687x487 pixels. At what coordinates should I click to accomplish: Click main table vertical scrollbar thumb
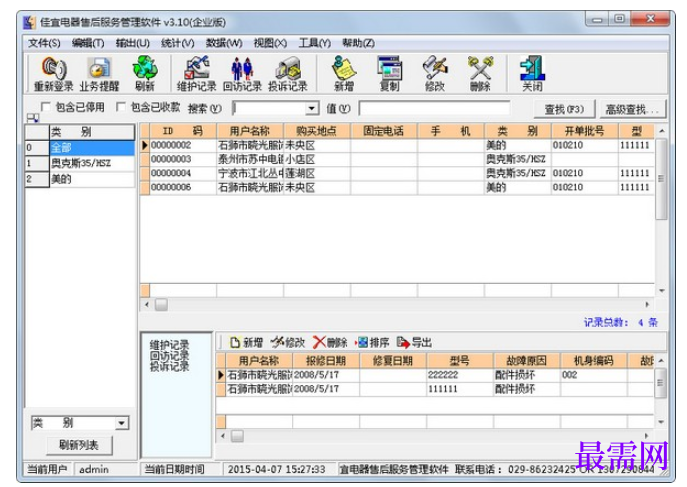(x=661, y=179)
